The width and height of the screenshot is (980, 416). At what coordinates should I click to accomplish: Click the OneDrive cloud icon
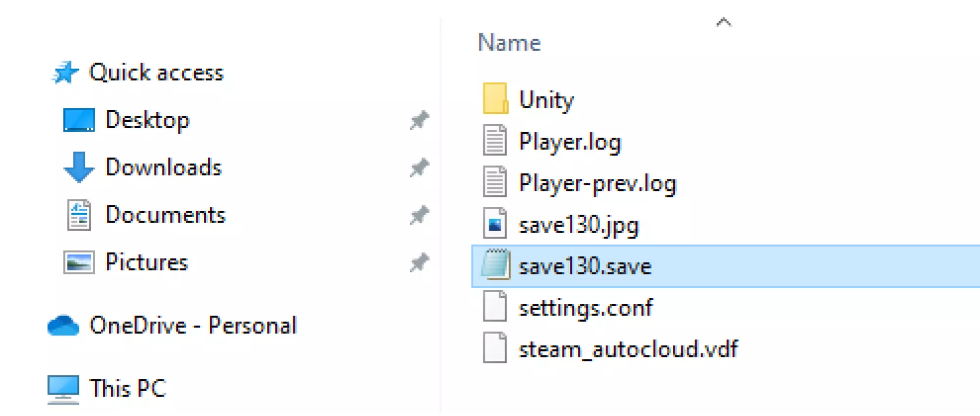(63, 326)
